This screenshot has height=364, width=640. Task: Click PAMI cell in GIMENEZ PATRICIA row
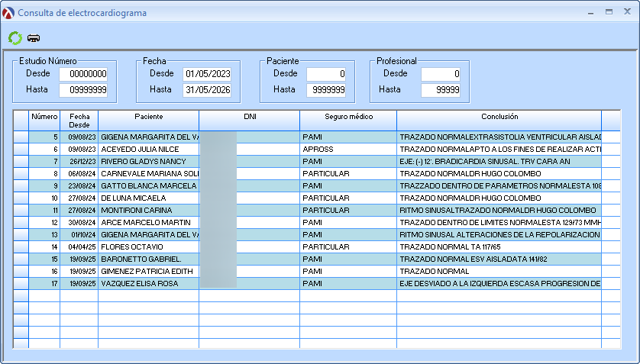348,272
